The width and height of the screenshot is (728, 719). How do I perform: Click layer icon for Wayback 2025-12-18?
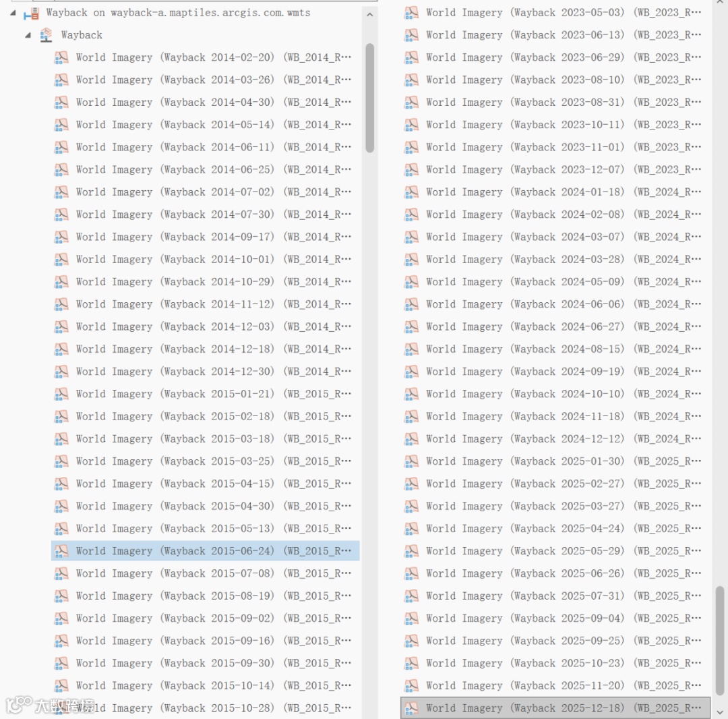411,708
